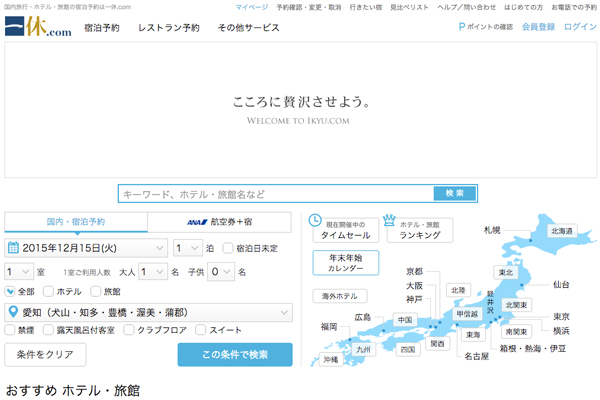Click the crown icon for ranking
This screenshot has width=600, height=400.
click(389, 220)
